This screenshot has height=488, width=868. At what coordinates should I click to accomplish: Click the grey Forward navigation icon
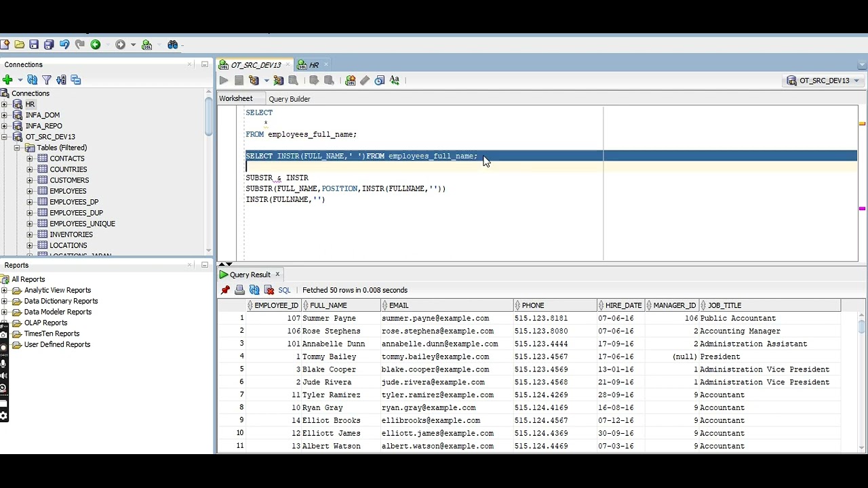120,45
